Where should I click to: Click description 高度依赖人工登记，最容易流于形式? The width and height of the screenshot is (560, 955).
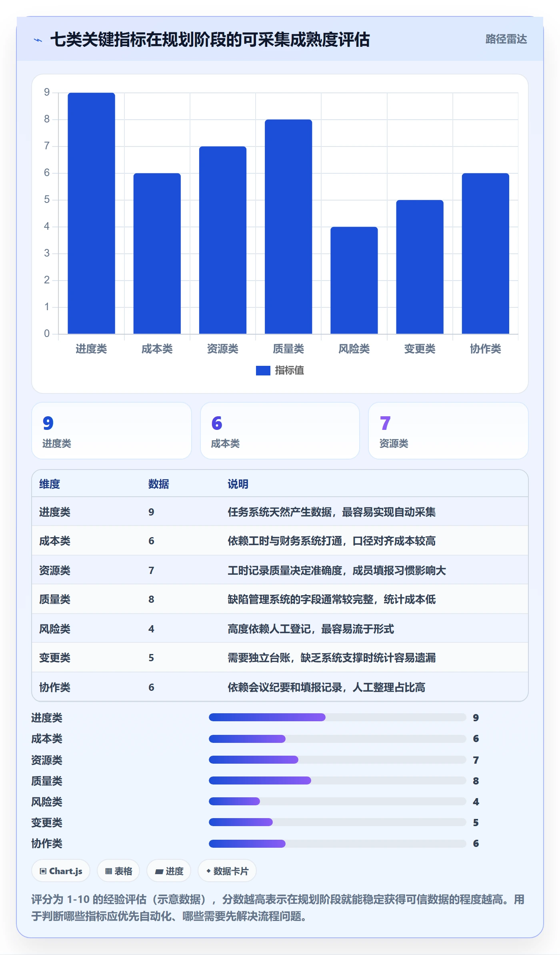tap(311, 629)
